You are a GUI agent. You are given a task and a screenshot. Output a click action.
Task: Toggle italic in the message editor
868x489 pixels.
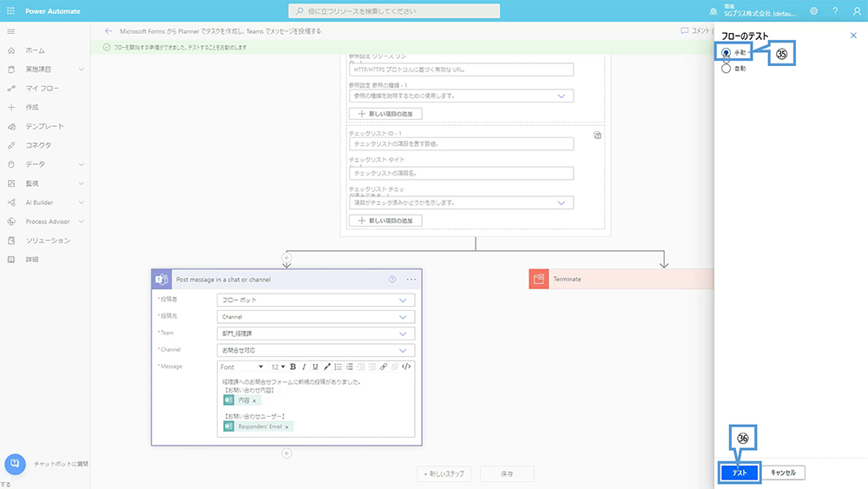tap(304, 367)
